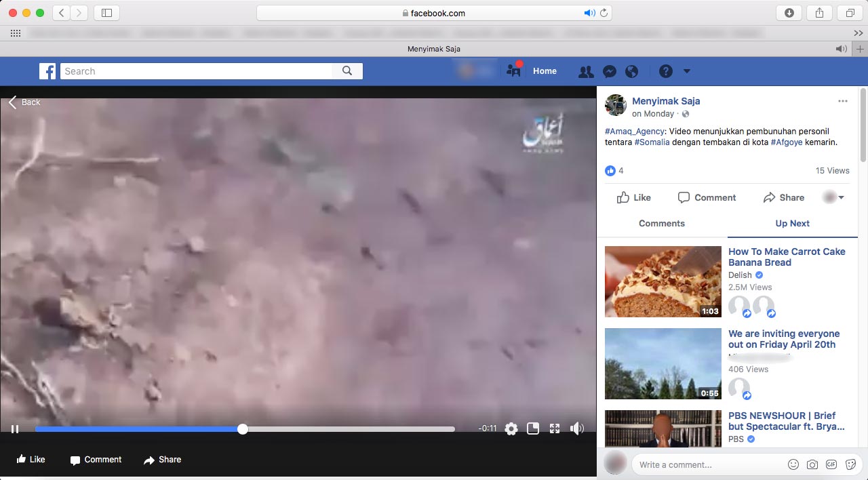Go back using the Back link
The width and height of the screenshot is (868, 480).
click(24, 102)
